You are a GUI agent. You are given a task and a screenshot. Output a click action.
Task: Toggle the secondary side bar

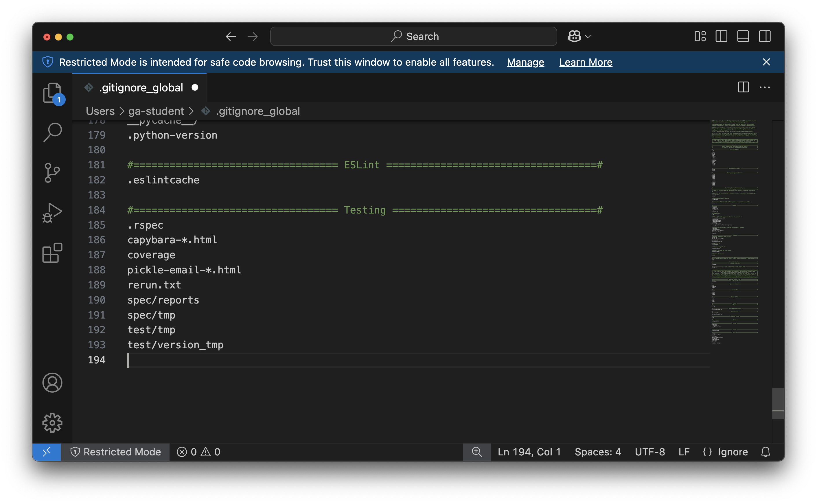coord(765,36)
